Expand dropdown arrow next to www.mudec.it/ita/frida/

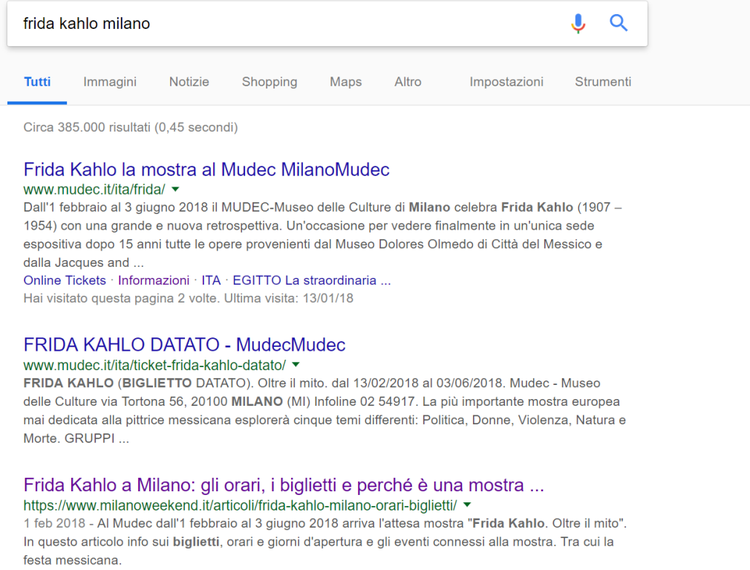tap(176, 189)
